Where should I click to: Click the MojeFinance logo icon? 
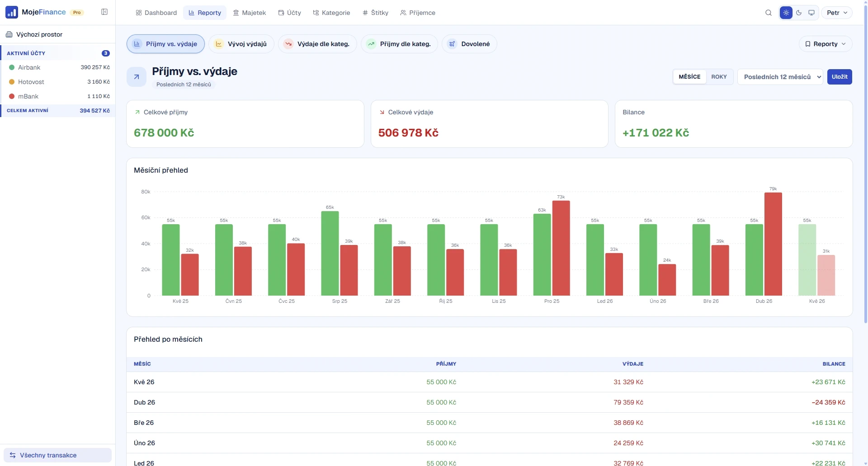point(12,12)
